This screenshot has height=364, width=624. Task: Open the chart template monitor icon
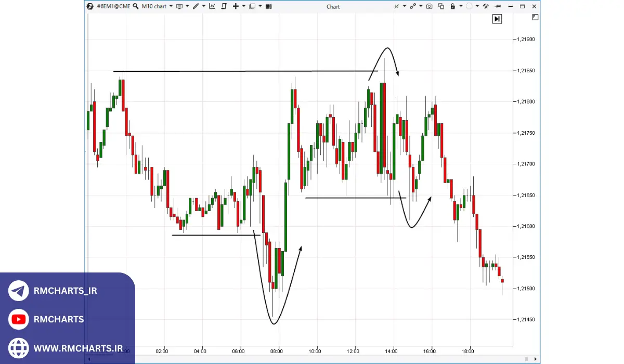point(179,6)
